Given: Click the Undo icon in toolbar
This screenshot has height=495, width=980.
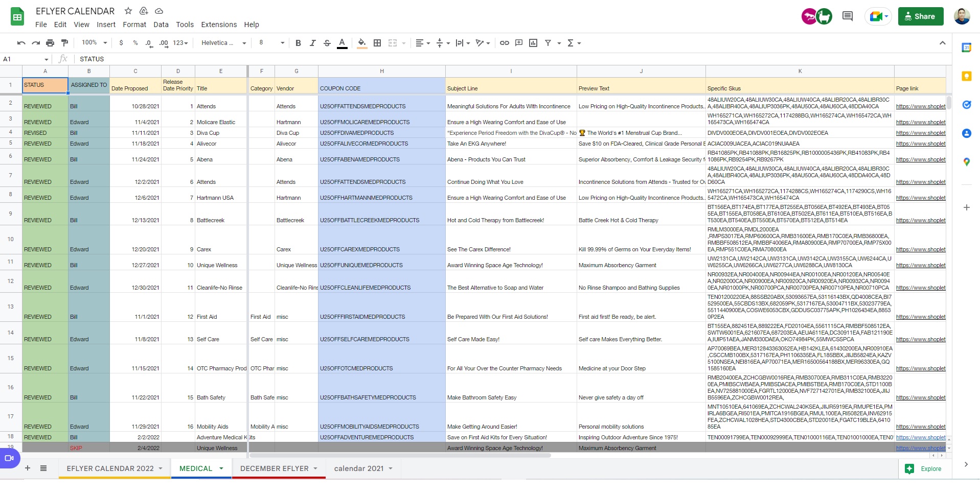Looking at the screenshot, I should [x=21, y=43].
